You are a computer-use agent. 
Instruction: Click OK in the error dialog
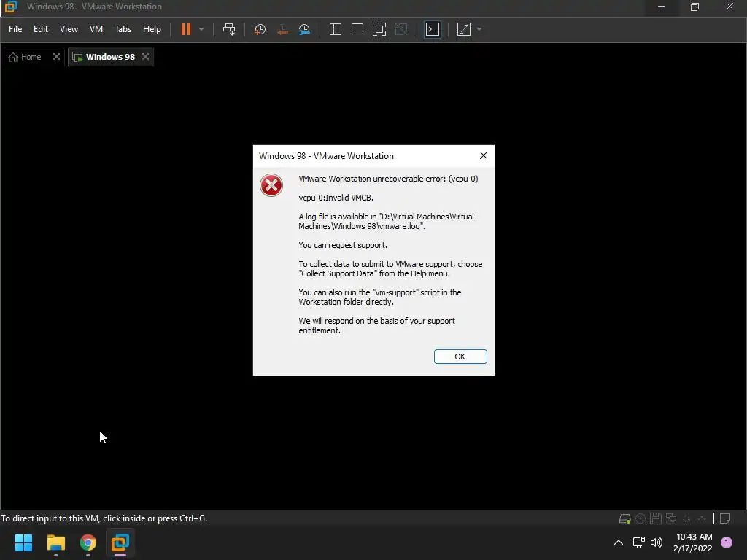pos(460,357)
